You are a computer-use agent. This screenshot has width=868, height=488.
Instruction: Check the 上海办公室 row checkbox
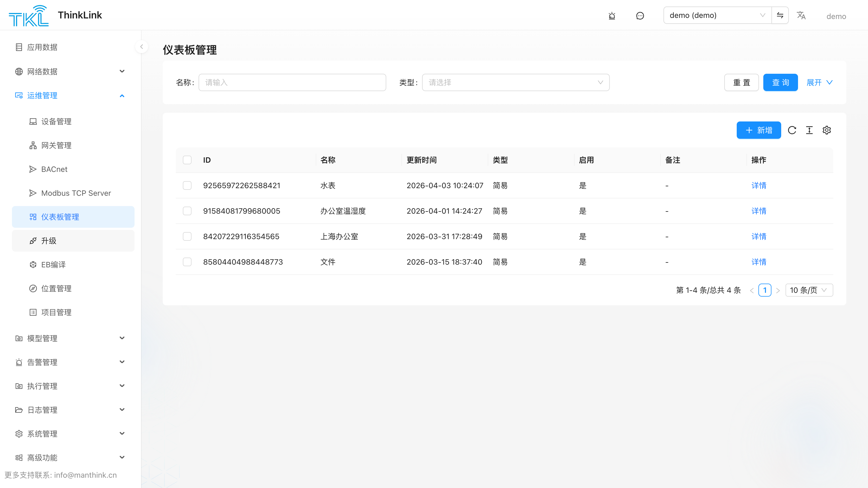pyautogui.click(x=187, y=236)
